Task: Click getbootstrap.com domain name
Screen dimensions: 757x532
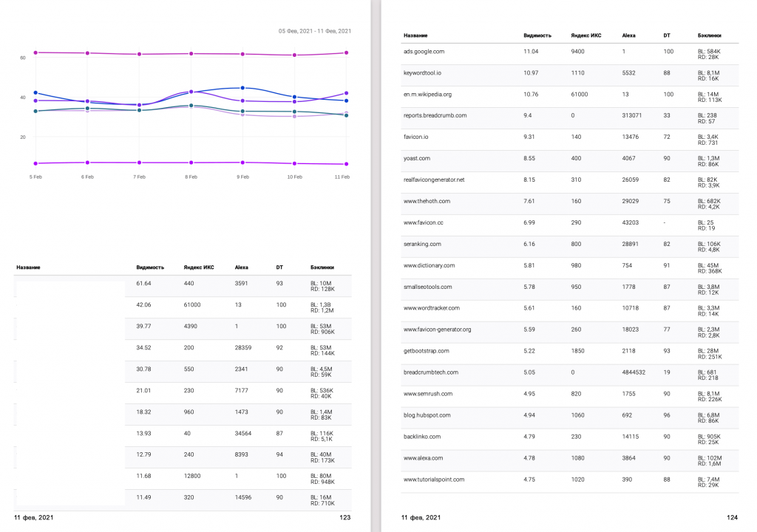Action: tap(427, 351)
